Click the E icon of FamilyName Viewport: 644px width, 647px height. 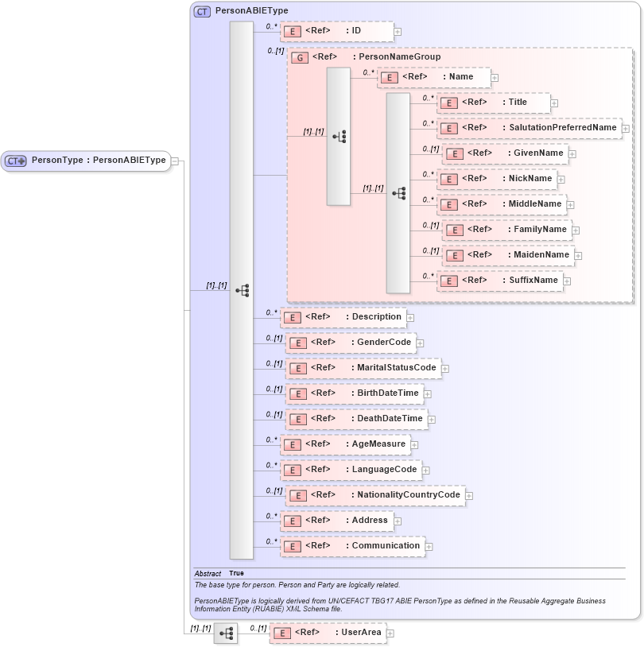(x=454, y=230)
